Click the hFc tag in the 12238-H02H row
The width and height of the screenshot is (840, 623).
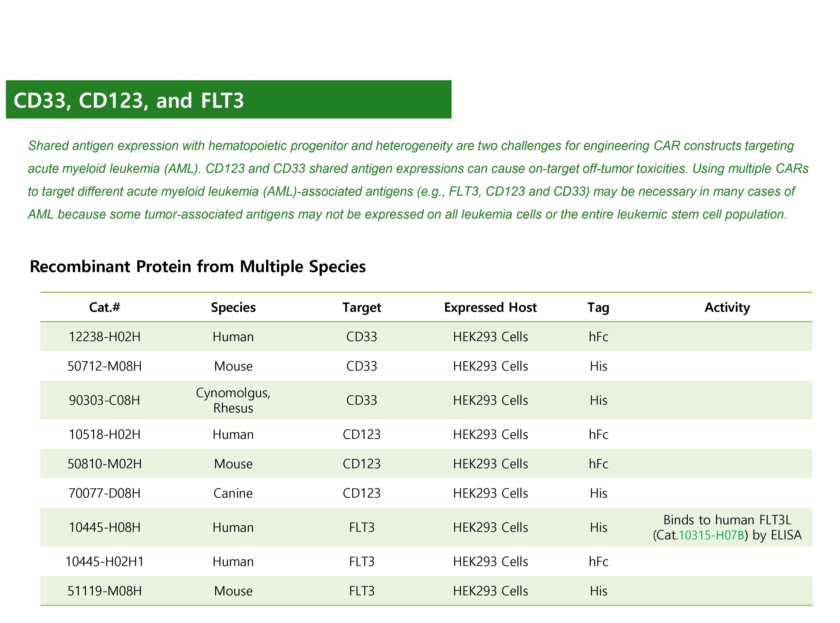point(598,337)
